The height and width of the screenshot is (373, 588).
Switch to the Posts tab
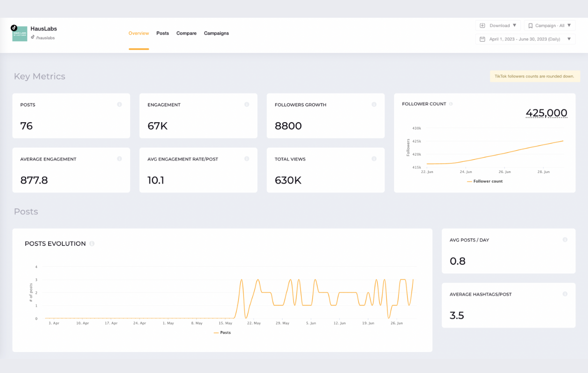pyautogui.click(x=162, y=33)
